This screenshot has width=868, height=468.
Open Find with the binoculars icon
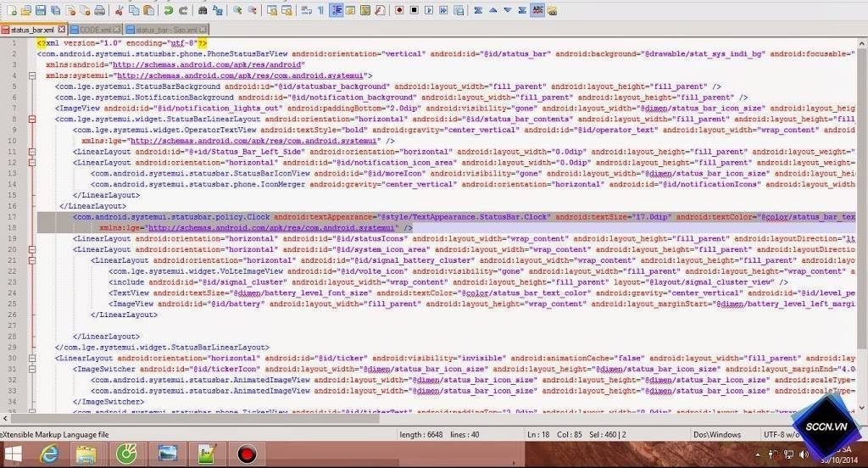click(x=203, y=10)
